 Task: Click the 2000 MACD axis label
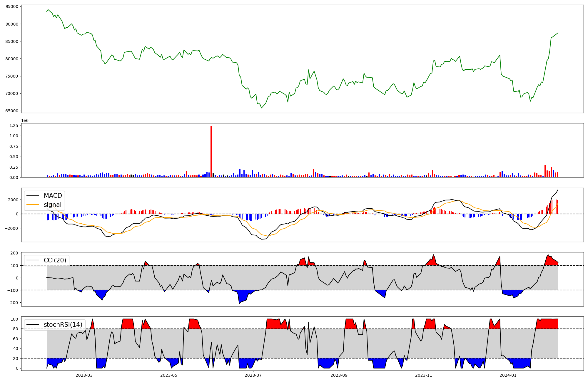pos(14,200)
